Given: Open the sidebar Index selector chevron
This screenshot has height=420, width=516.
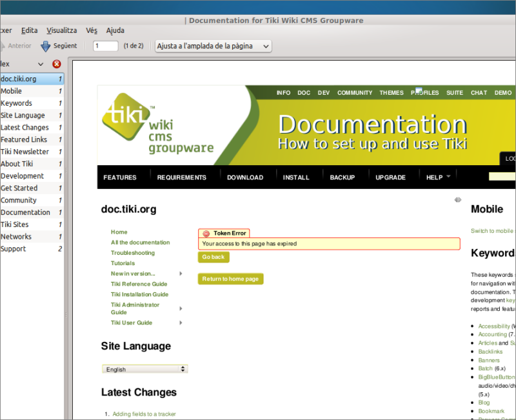Looking at the screenshot, I should pos(41,64).
